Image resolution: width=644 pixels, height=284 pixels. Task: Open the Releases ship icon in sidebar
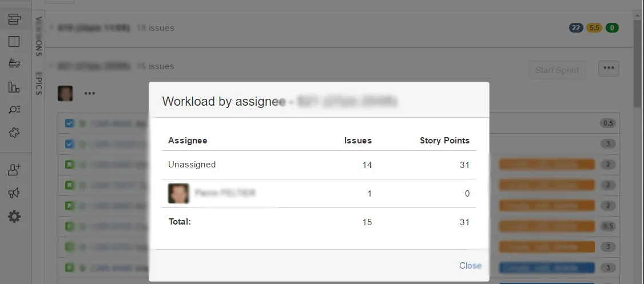14,63
